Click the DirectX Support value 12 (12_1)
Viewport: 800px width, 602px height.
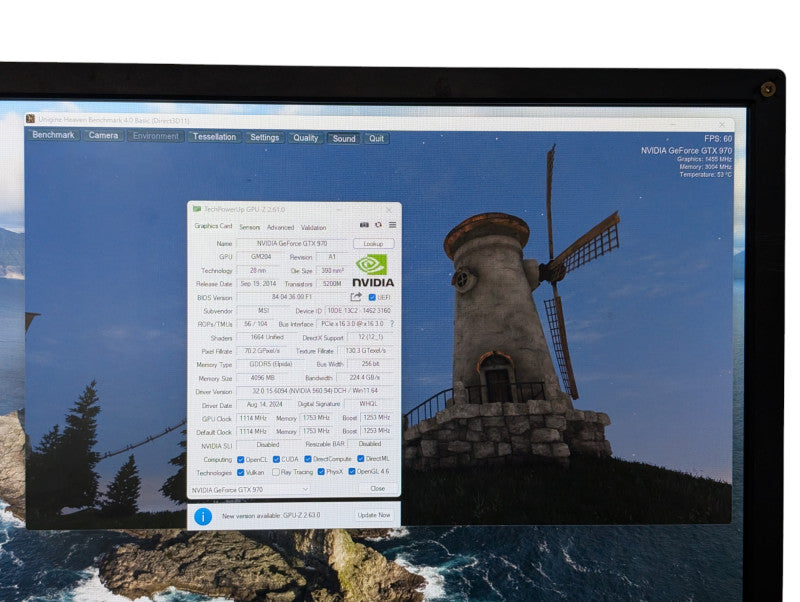(x=370, y=337)
